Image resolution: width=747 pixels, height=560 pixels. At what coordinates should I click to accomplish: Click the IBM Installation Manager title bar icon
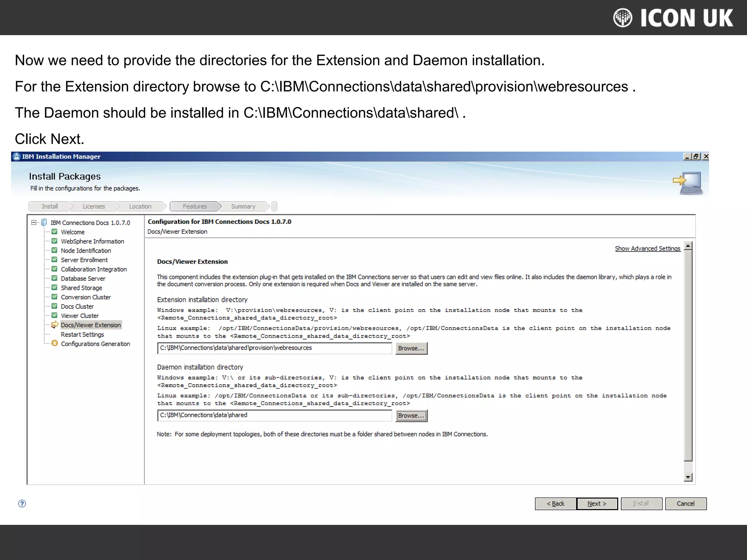click(16, 156)
